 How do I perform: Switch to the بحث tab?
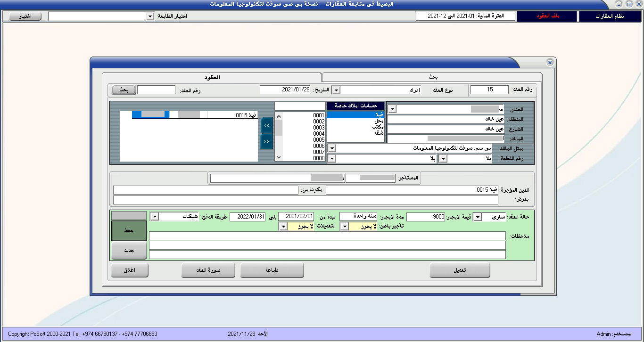[x=432, y=77]
